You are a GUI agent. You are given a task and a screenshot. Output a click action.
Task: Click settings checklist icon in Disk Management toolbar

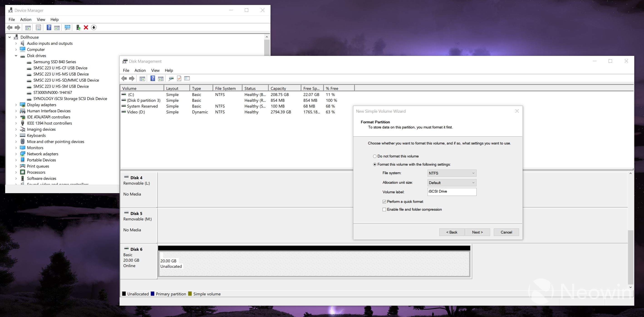click(187, 78)
